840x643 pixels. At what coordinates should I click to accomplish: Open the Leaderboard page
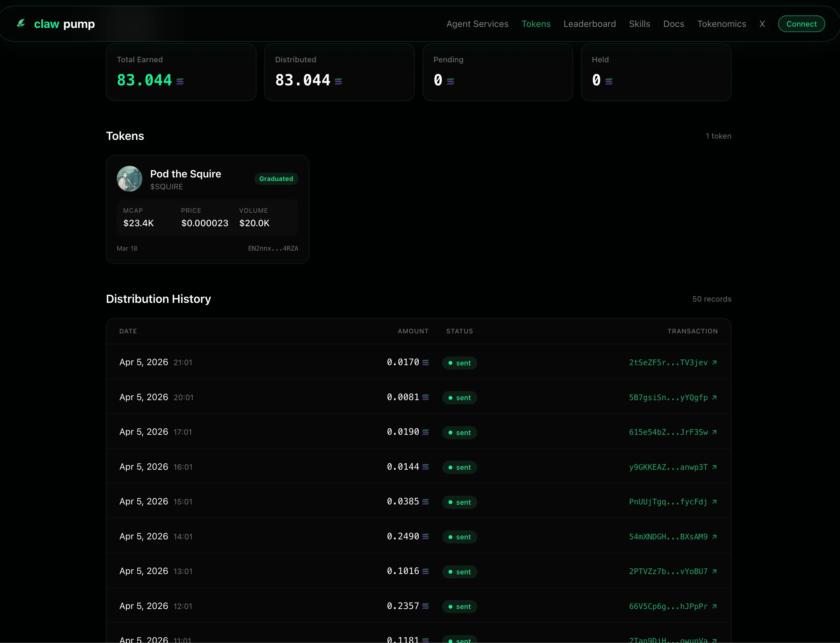tap(590, 24)
